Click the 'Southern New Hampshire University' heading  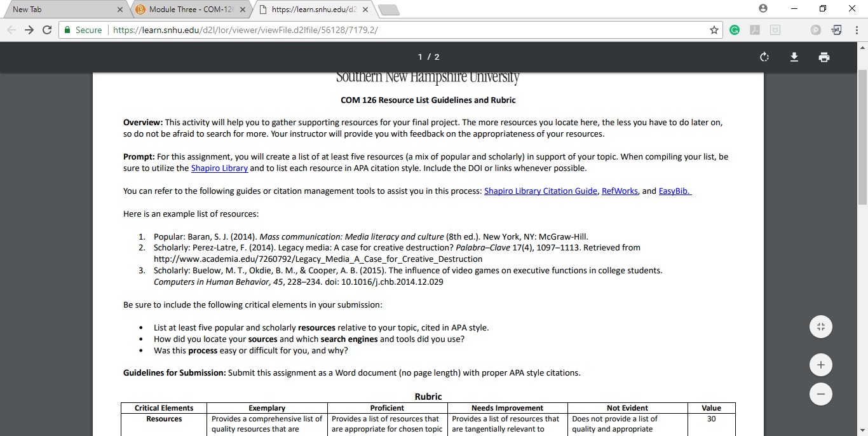428,78
